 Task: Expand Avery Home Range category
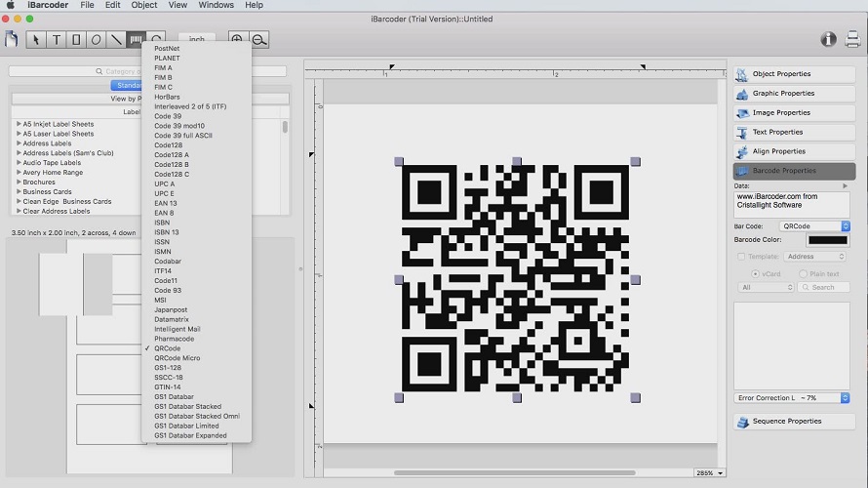coord(19,173)
